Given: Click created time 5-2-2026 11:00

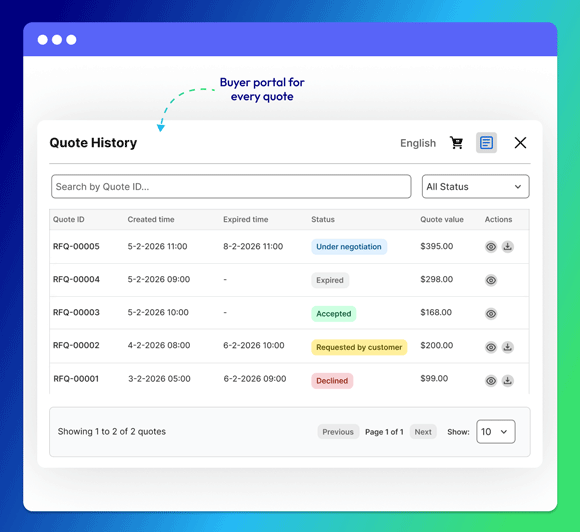Looking at the screenshot, I should (x=158, y=246).
